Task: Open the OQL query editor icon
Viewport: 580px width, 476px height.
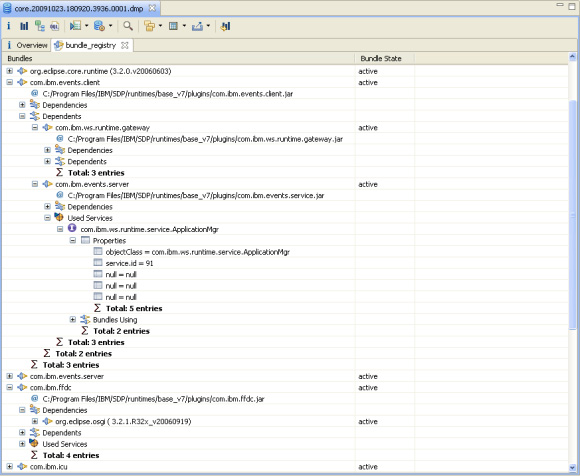Action: pos(54,26)
